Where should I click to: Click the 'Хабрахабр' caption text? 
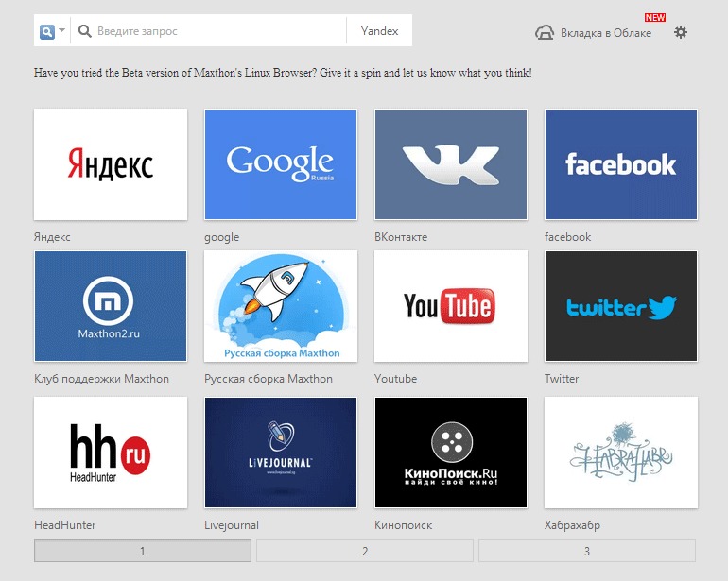coord(572,525)
